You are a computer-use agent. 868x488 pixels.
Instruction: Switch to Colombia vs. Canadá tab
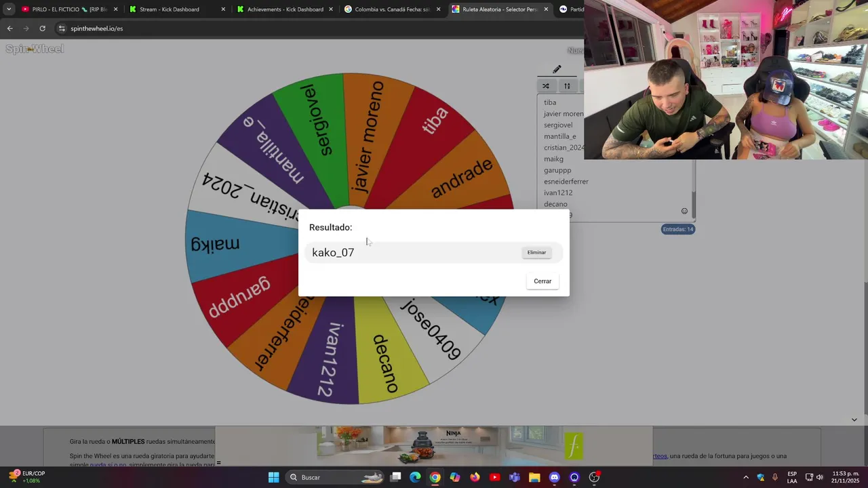point(392,9)
